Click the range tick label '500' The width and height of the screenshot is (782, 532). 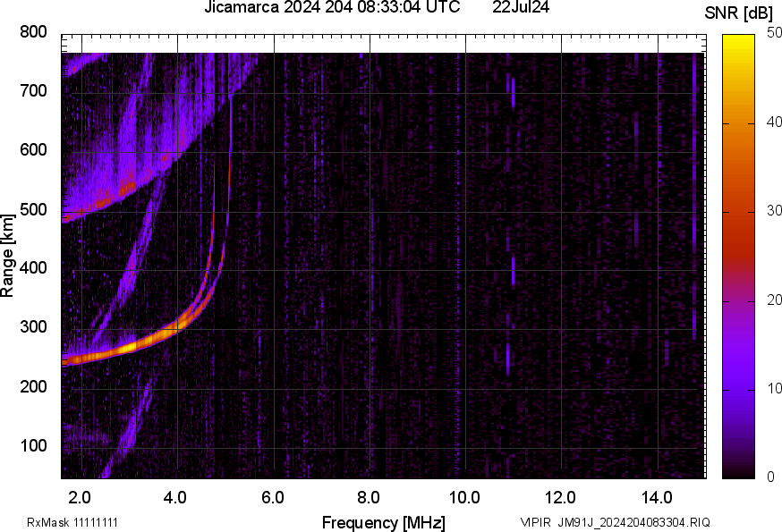pos(33,209)
